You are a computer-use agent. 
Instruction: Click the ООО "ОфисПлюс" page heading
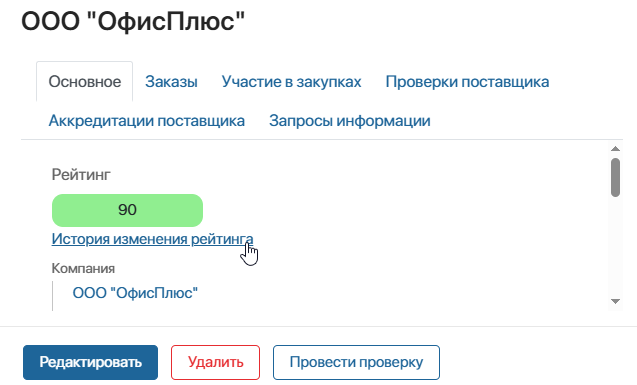tap(133, 21)
